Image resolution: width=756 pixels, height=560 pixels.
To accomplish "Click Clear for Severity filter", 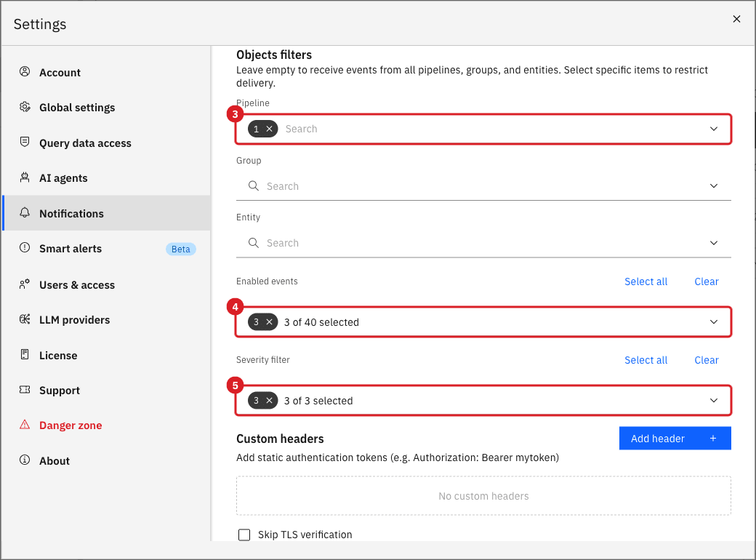I will coord(707,360).
